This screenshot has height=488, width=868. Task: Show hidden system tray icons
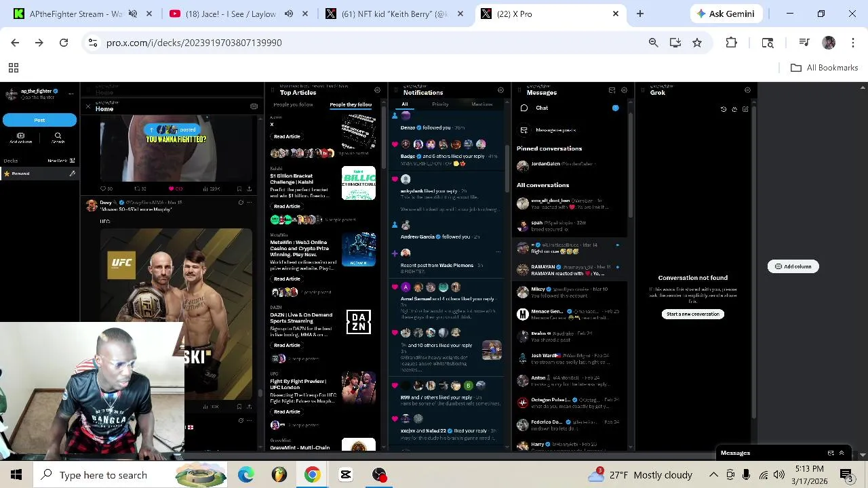[x=713, y=475]
